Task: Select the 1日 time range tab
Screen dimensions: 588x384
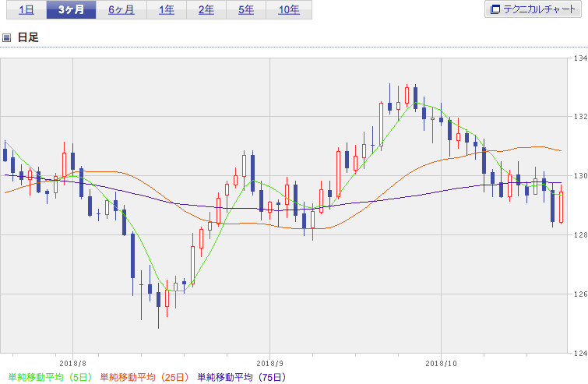Action: pos(26,9)
